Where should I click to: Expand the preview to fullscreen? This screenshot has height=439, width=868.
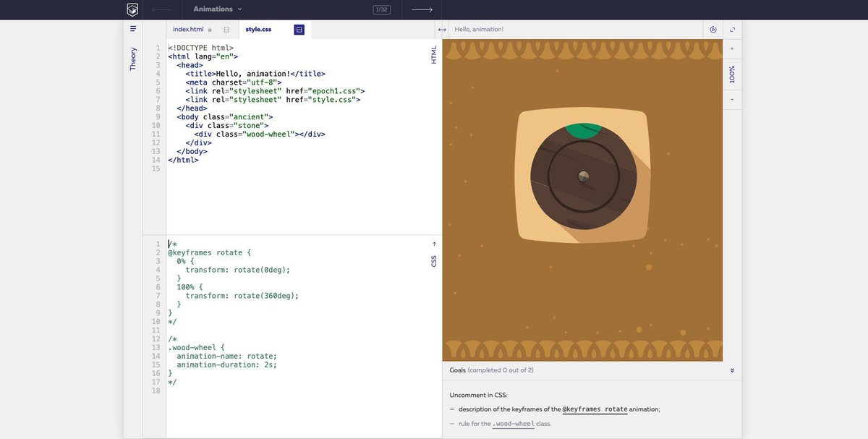coord(733,30)
